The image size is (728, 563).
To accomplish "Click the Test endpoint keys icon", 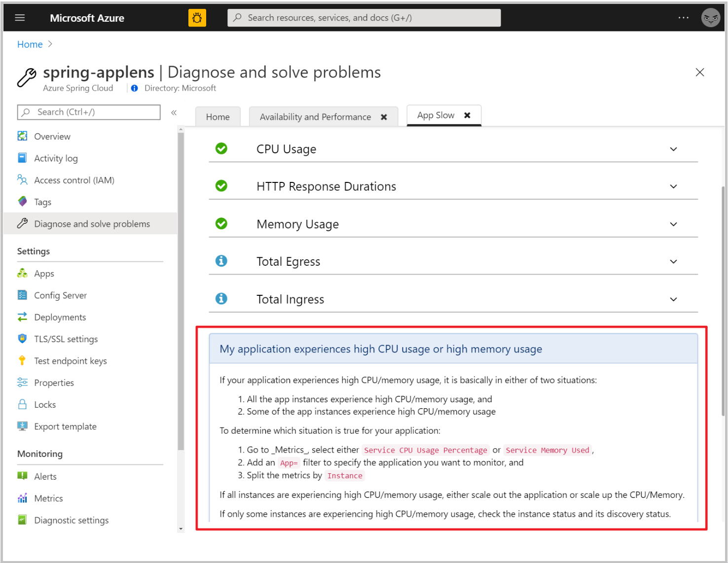I will click(x=22, y=360).
